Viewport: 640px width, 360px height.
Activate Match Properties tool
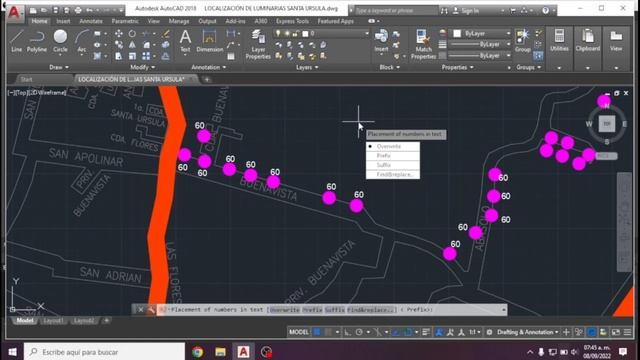coord(423,44)
